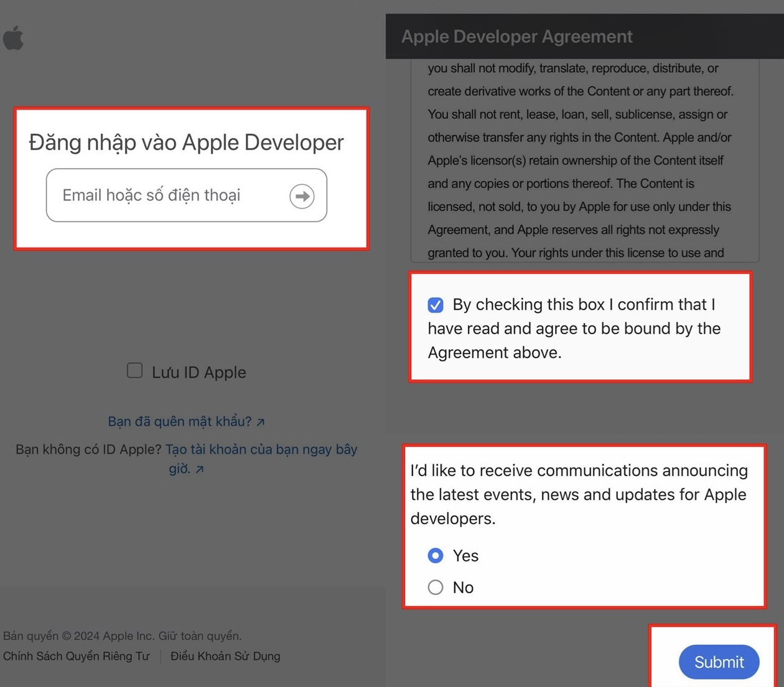784x687 pixels.
Task: Focus the "Email hoặc số điện thoại" field
Action: coord(168,195)
